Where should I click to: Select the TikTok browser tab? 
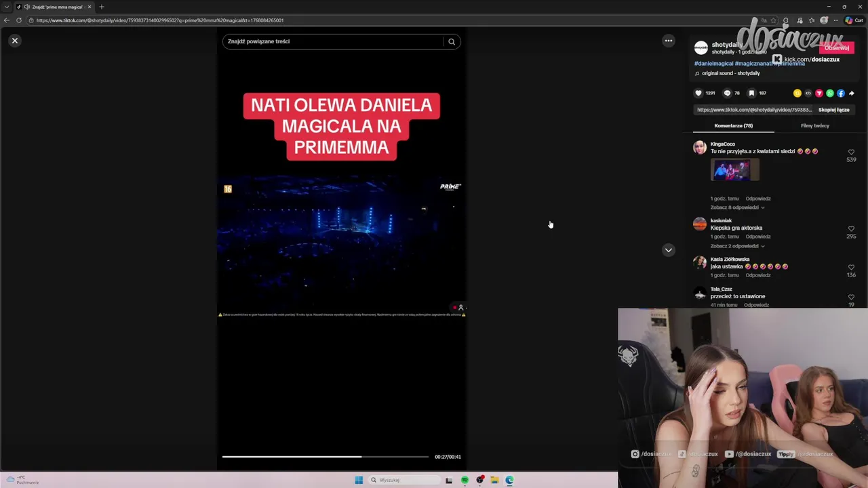click(54, 7)
